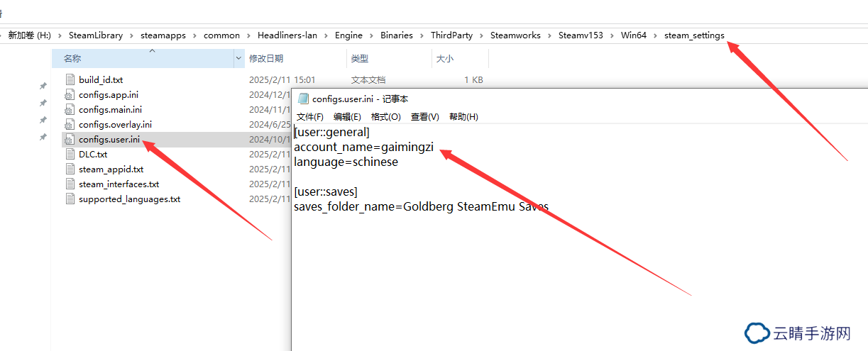Select the configs.main.ini file name
868x351 pixels.
[x=110, y=110]
